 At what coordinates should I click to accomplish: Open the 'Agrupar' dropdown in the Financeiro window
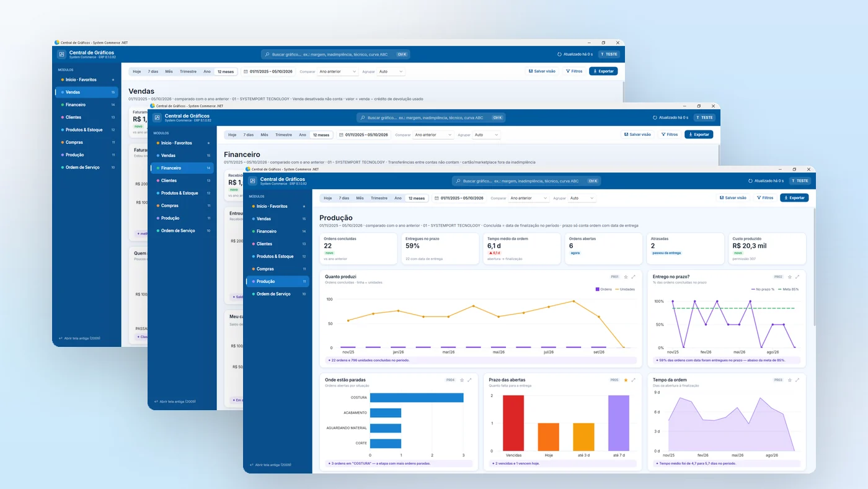487,135
